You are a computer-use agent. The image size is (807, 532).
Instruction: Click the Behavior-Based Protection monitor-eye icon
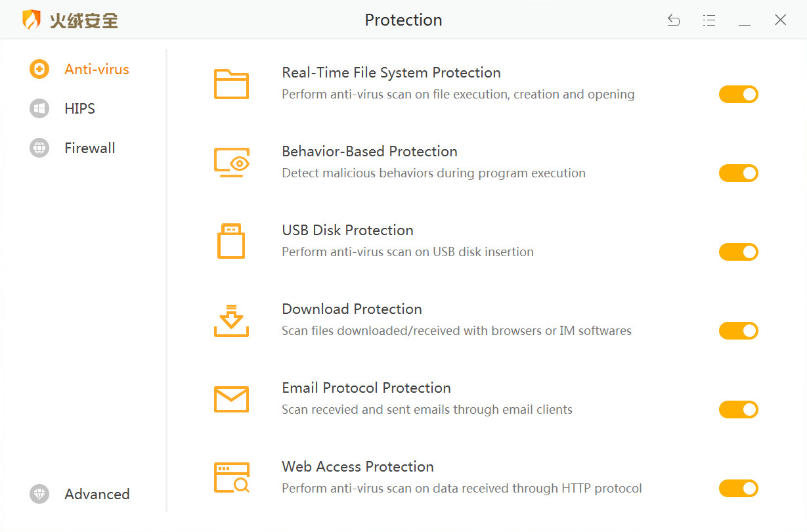231,163
